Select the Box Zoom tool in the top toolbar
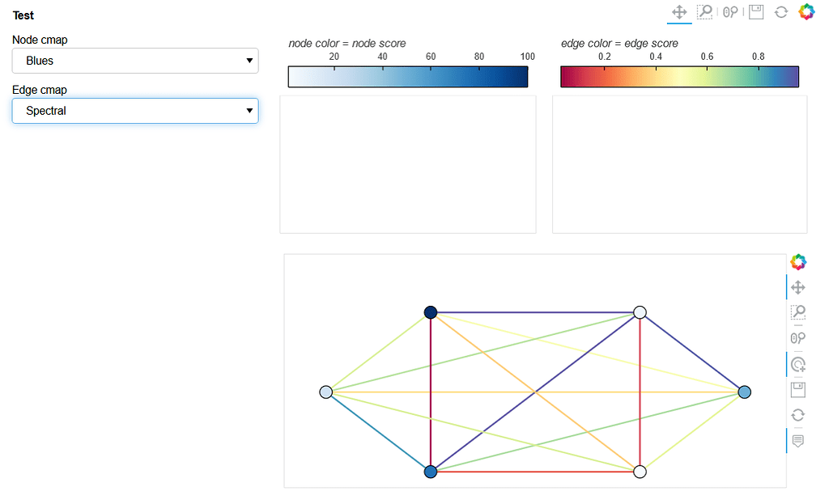Screen dimensions: 829x504 tap(704, 11)
